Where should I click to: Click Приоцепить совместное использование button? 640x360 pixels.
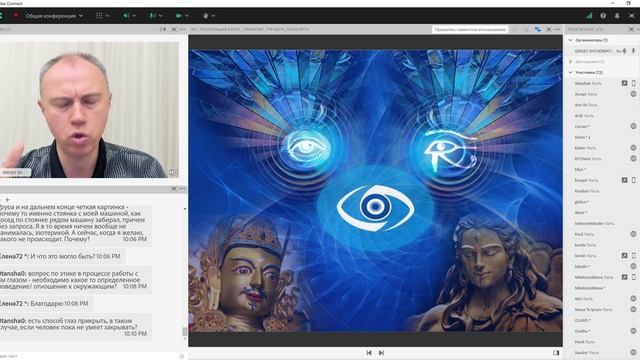(470, 29)
